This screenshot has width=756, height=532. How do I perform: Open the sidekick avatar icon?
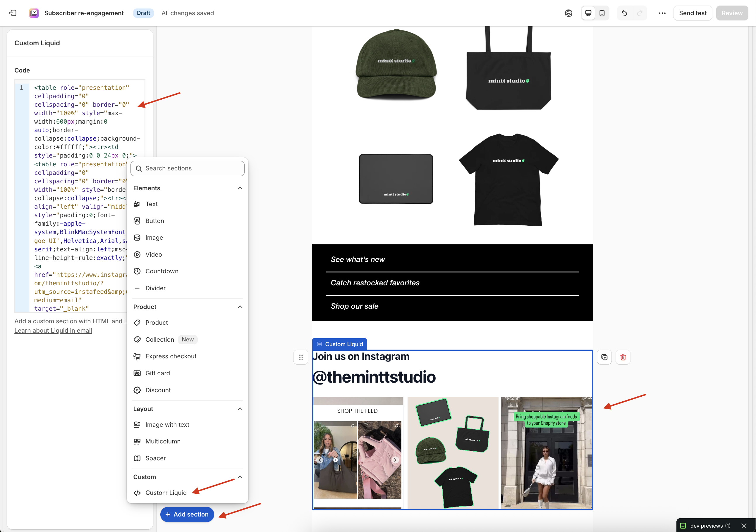coord(568,13)
